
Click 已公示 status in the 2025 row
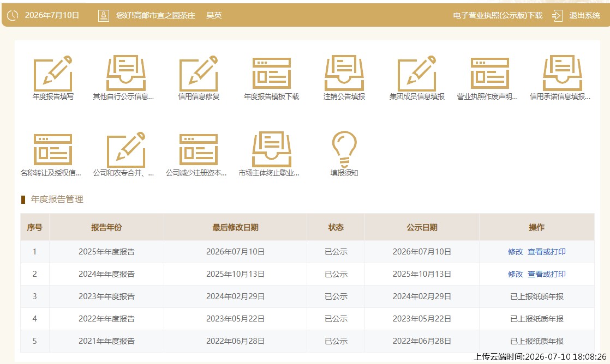coord(336,252)
